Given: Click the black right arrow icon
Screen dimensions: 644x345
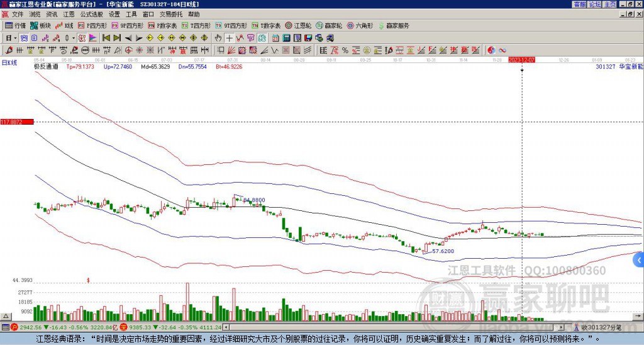Looking at the screenshot, I should (139, 38).
